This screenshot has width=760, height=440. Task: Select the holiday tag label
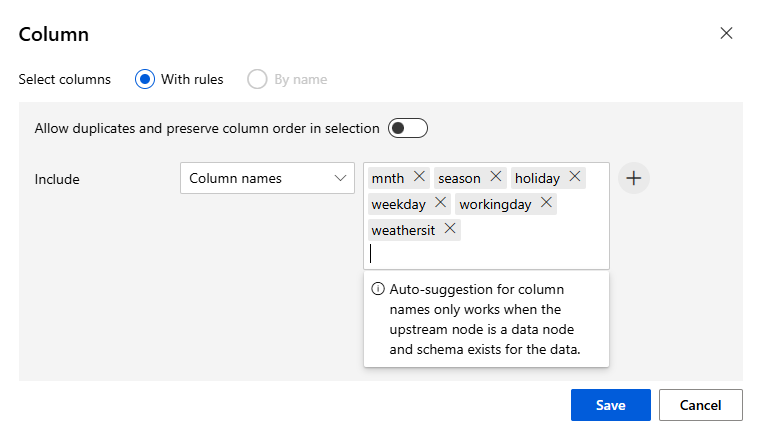[x=537, y=178]
